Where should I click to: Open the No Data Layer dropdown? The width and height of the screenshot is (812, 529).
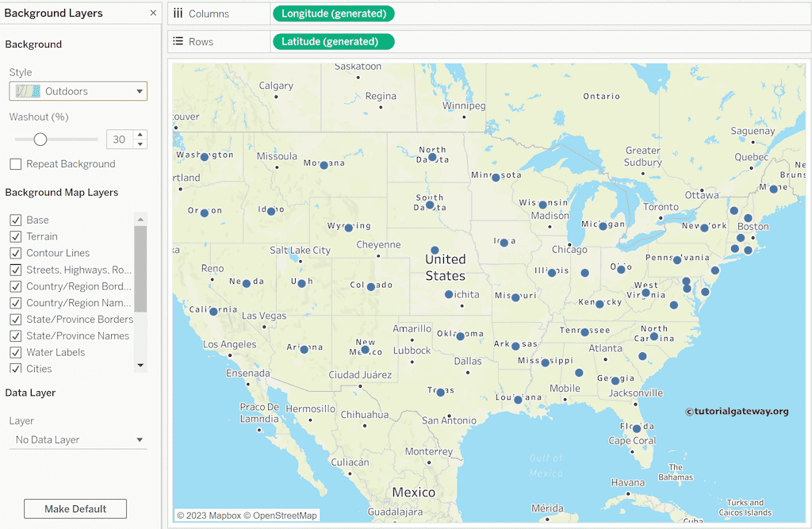(x=79, y=439)
